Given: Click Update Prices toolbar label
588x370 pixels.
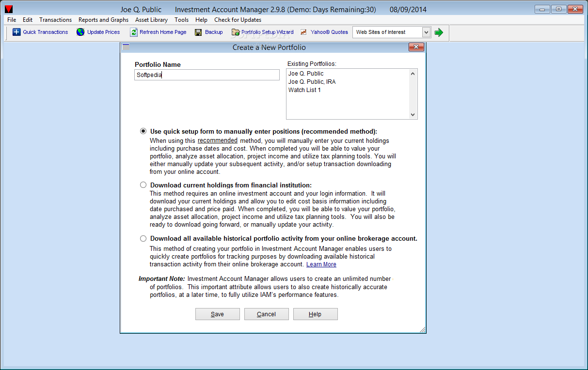Looking at the screenshot, I should [x=104, y=32].
